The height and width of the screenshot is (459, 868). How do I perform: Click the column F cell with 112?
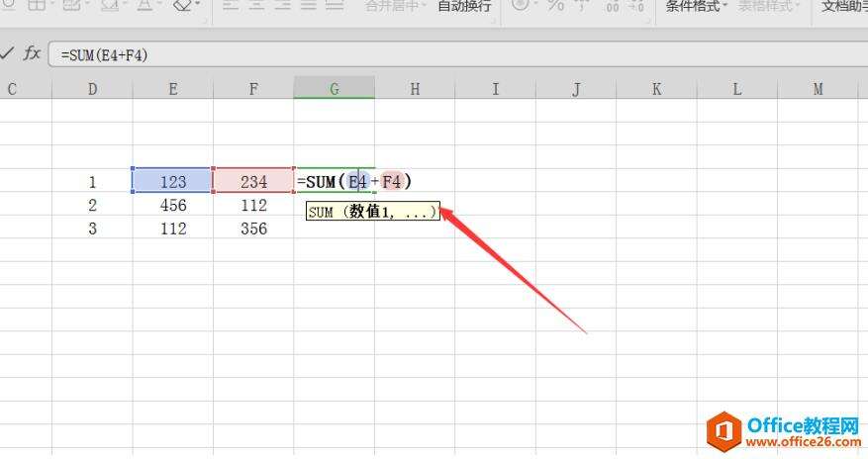click(x=253, y=205)
